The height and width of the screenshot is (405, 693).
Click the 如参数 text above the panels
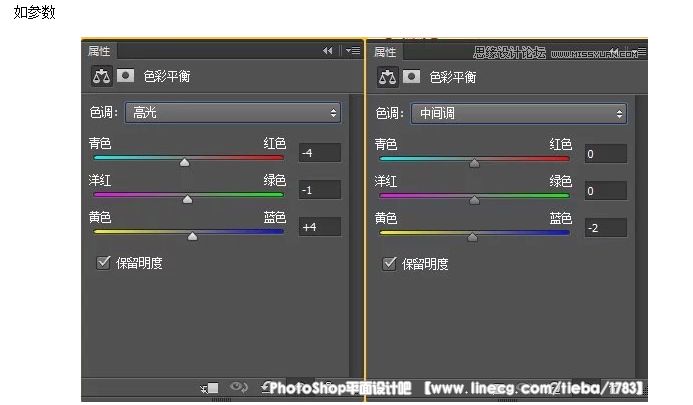34,12
